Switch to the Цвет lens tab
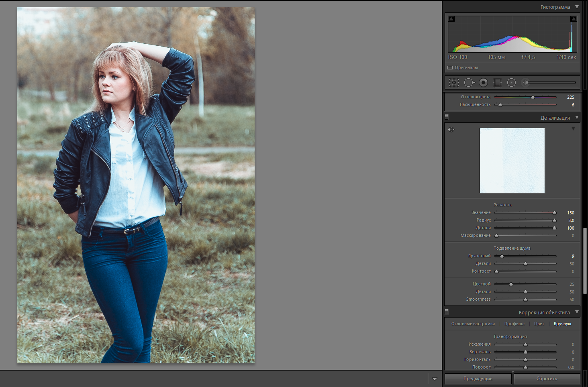 click(539, 324)
